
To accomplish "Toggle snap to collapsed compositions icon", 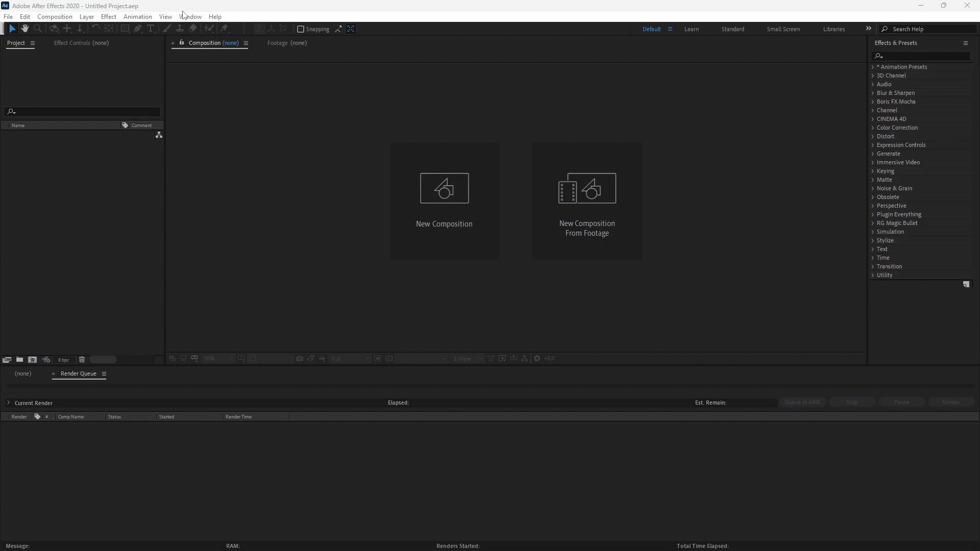I will 351,29.
